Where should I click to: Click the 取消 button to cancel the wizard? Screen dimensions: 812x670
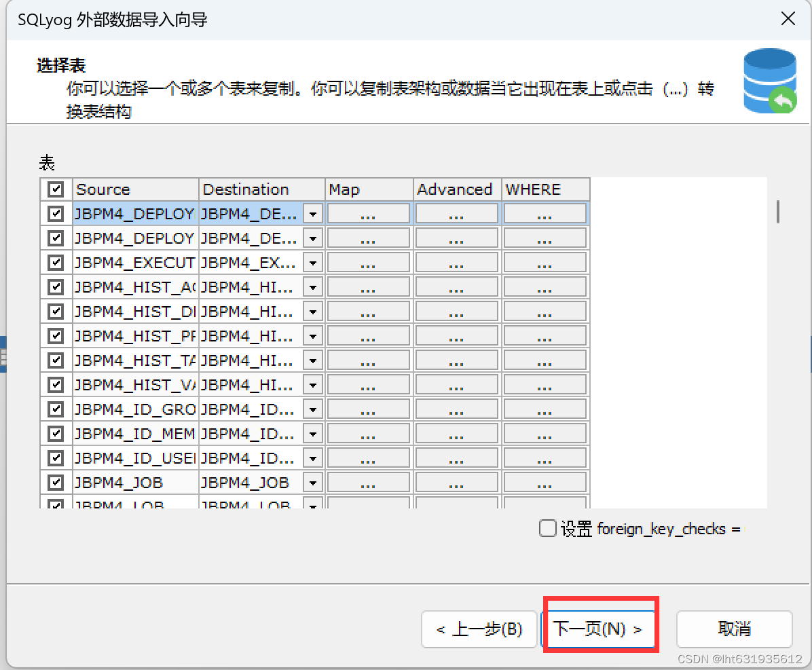[x=734, y=629]
